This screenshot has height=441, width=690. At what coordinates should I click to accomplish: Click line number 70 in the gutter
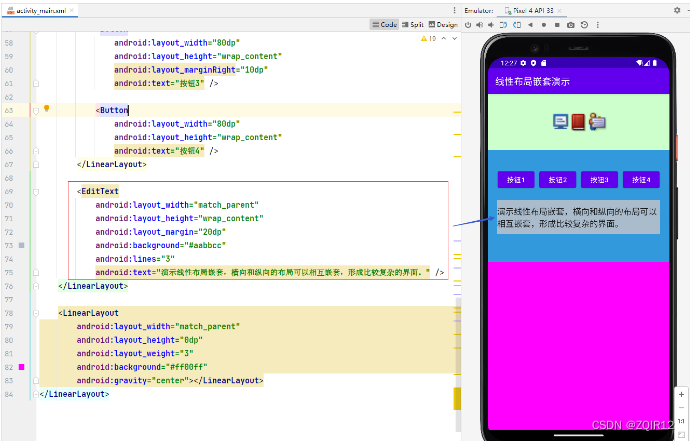(x=9, y=205)
